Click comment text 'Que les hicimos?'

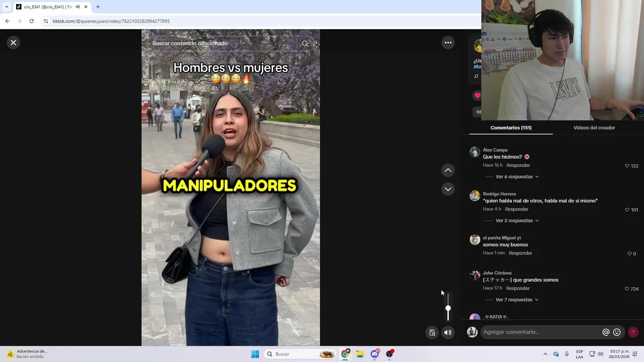click(x=502, y=157)
